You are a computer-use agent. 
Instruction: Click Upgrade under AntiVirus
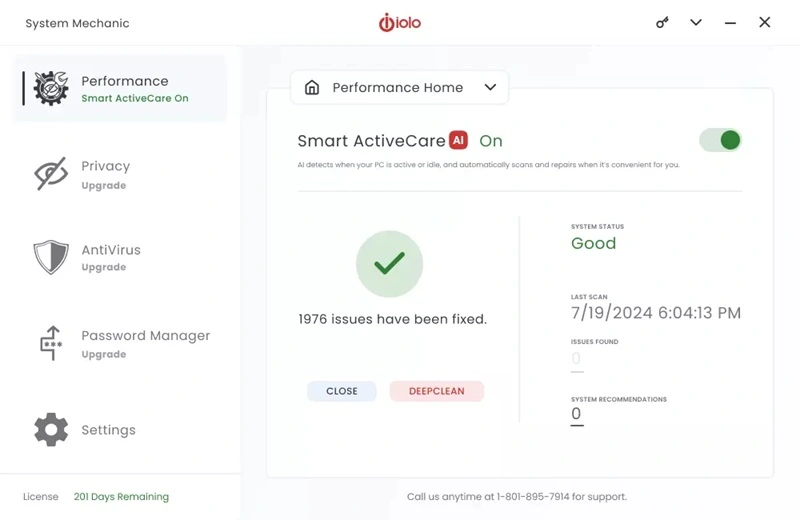[x=104, y=267]
